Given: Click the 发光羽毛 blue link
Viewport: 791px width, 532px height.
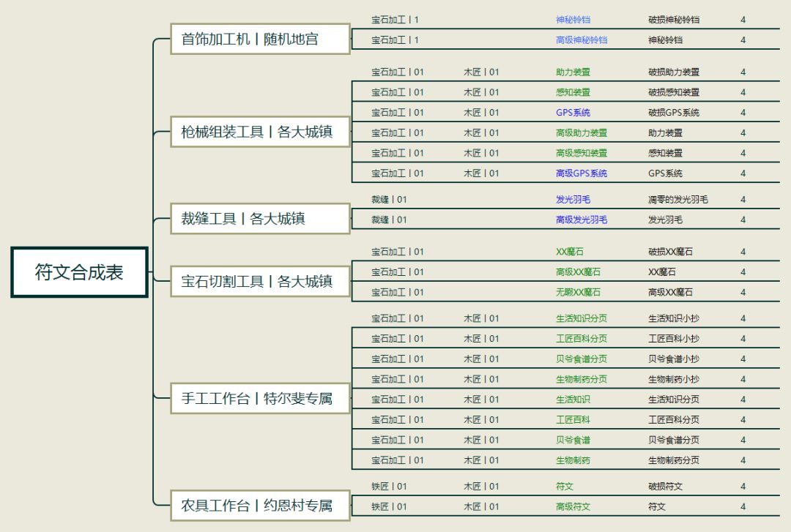Looking at the screenshot, I should [x=573, y=199].
